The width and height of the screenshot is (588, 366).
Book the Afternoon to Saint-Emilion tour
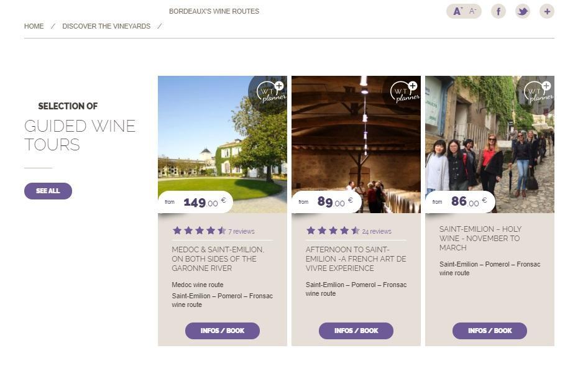point(356,331)
